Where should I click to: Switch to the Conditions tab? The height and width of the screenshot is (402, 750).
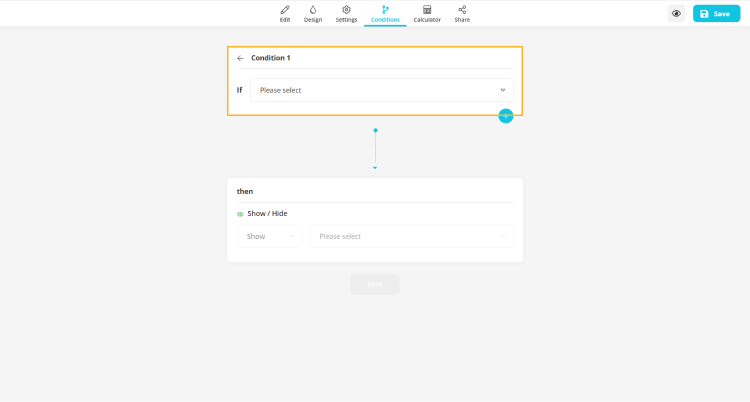point(385,14)
